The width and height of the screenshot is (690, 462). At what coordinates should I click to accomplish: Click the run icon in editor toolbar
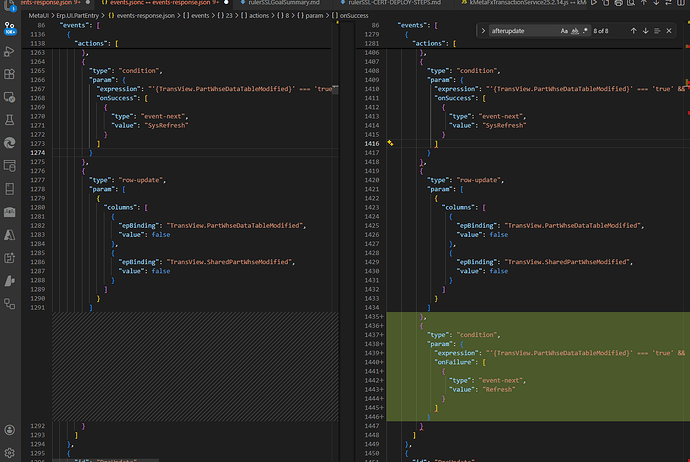pyautogui.click(x=594, y=3)
